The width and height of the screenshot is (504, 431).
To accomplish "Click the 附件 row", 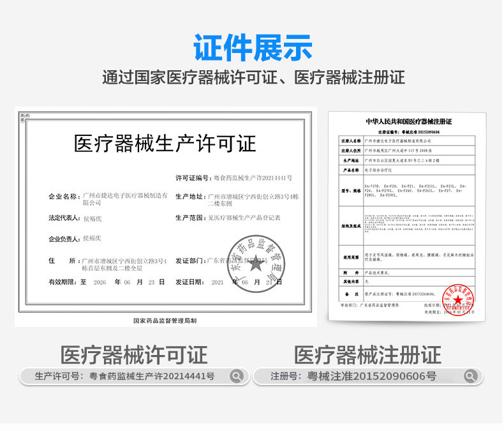I will pos(407,273).
